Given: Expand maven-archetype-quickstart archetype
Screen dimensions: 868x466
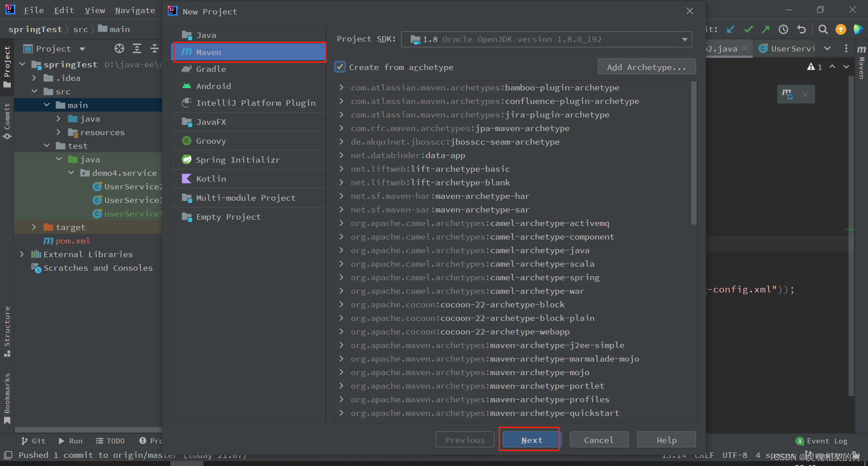Looking at the screenshot, I should coord(341,413).
